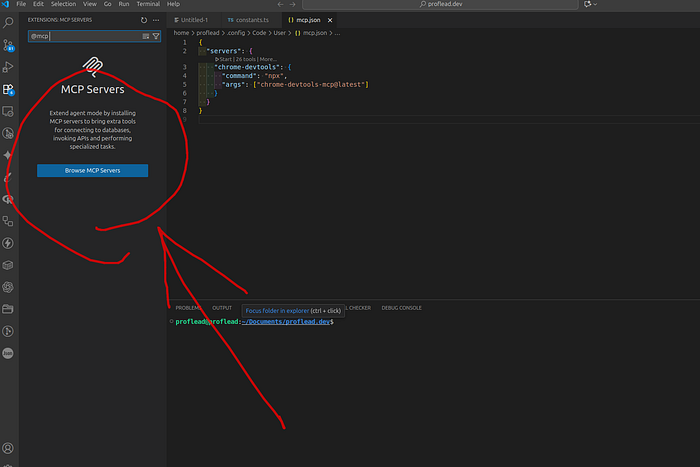Click the Browse MCP Servers button
700x467 pixels.
(x=92, y=171)
